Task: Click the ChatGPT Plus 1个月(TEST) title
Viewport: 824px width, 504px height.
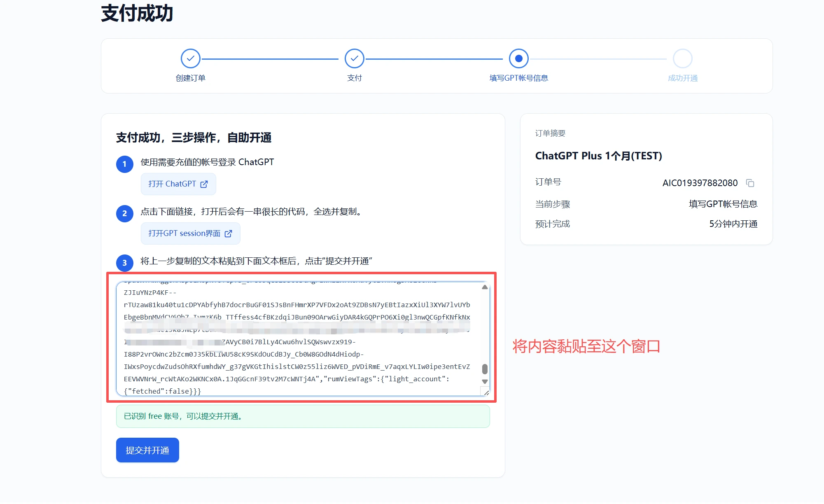Action: [598, 156]
